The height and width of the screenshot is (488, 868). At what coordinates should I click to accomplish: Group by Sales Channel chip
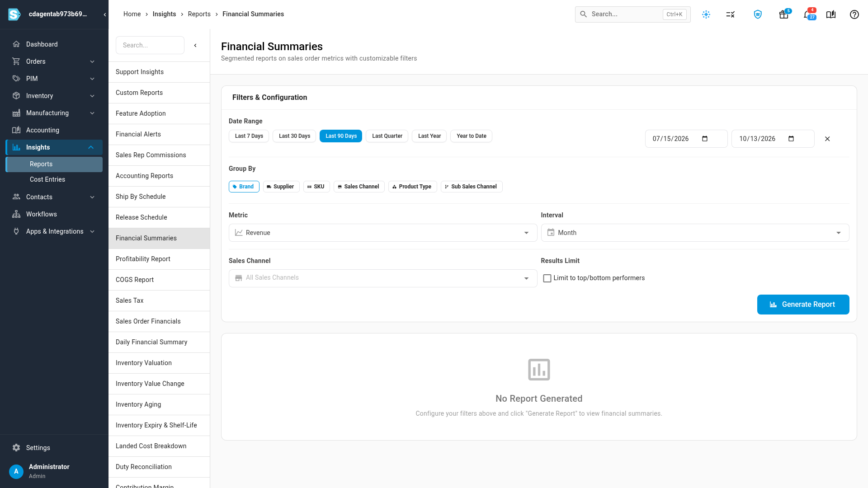[x=359, y=187]
